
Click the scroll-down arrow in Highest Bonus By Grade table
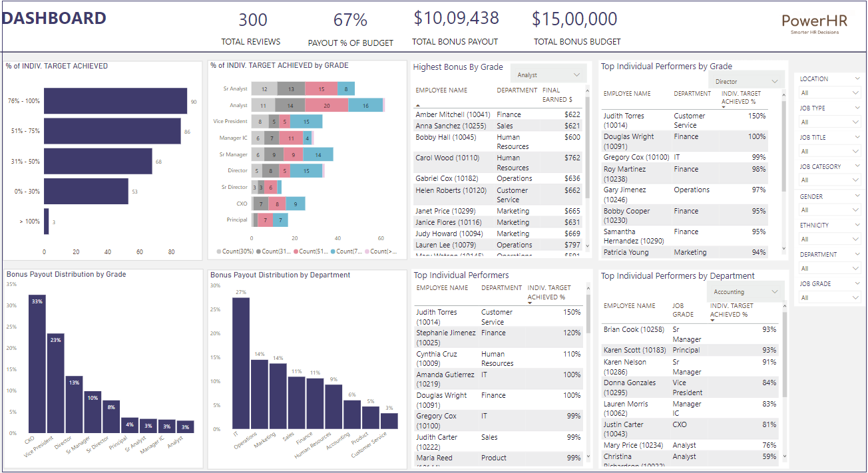click(x=587, y=247)
